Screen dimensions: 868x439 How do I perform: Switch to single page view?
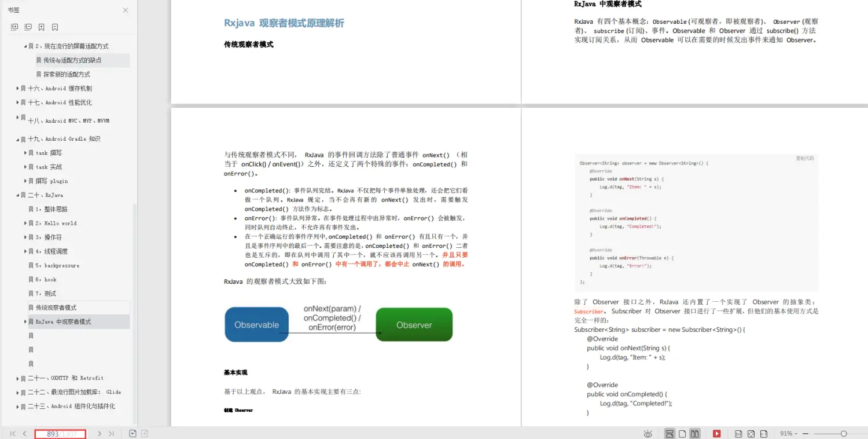(x=682, y=433)
